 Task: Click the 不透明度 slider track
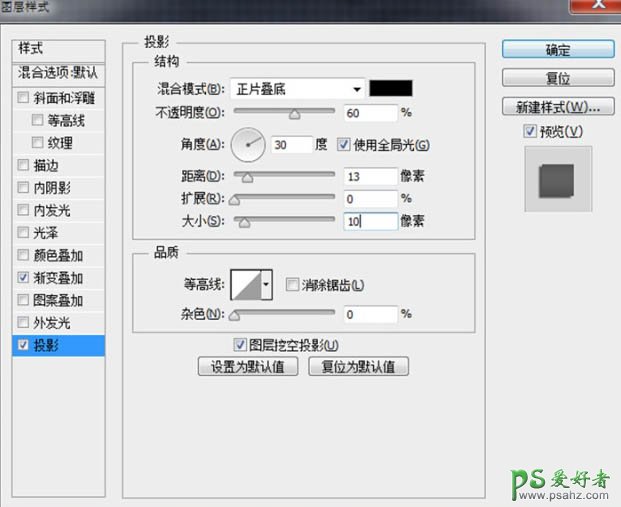tap(284, 112)
